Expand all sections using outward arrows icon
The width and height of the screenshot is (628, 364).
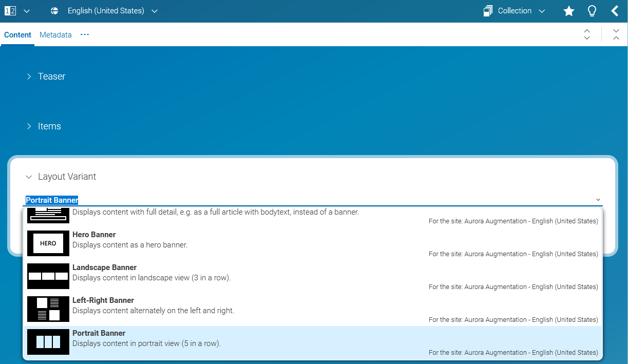tap(587, 34)
